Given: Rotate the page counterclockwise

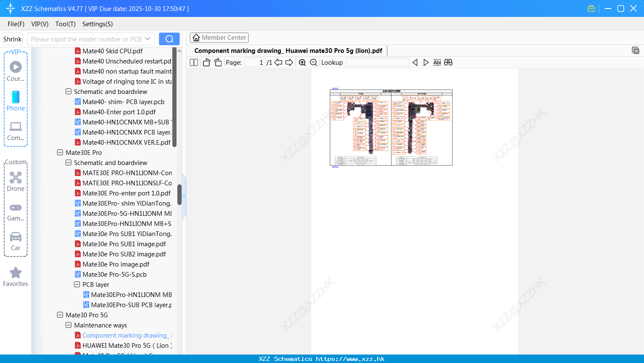Looking at the screenshot, I should pyautogui.click(x=206, y=62).
